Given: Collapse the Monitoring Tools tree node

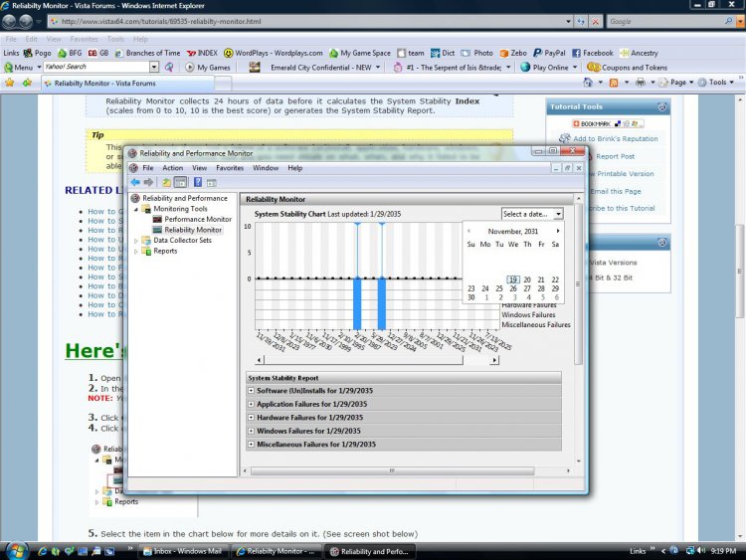Looking at the screenshot, I should click(x=136, y=209).
